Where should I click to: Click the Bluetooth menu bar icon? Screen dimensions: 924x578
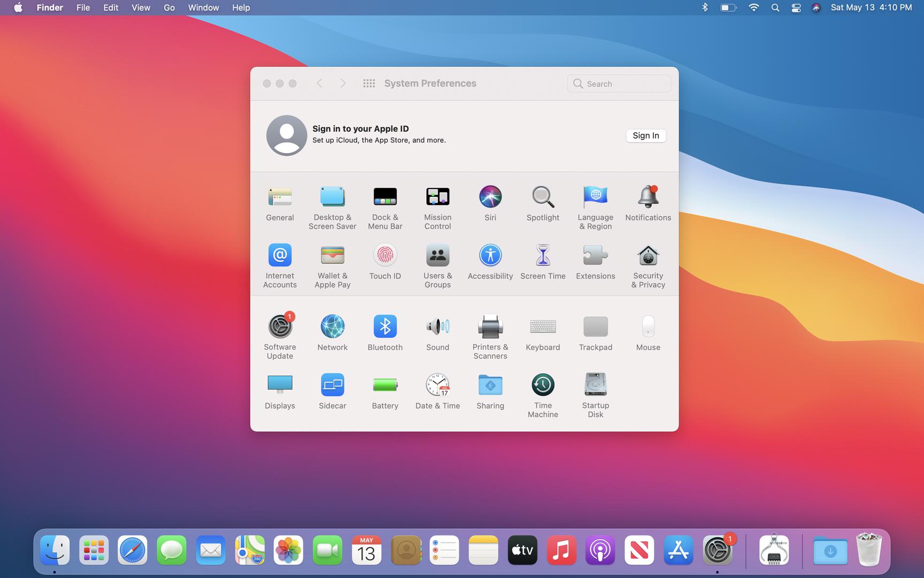pyautogui.click(x=705, y=7)
